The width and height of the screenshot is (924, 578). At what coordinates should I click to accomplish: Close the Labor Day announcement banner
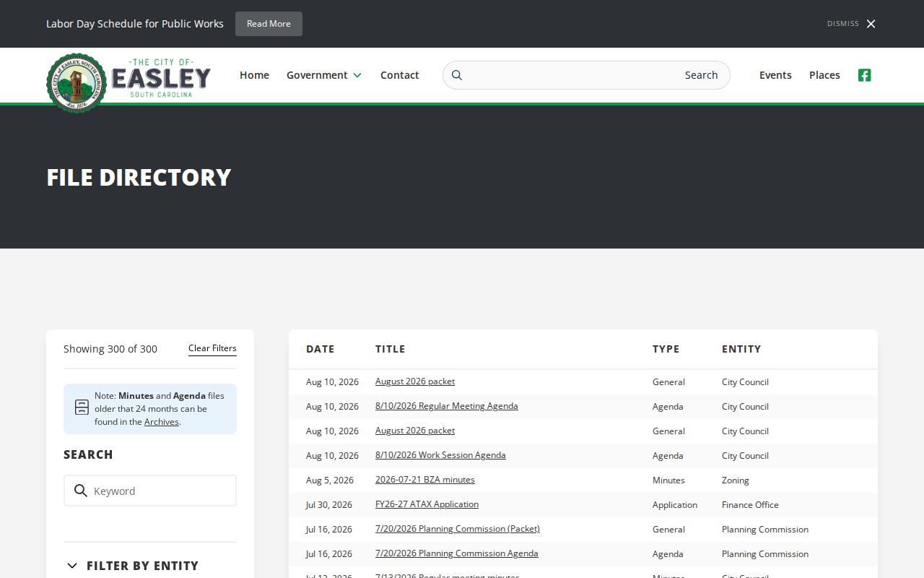click(x=871, y=24)
